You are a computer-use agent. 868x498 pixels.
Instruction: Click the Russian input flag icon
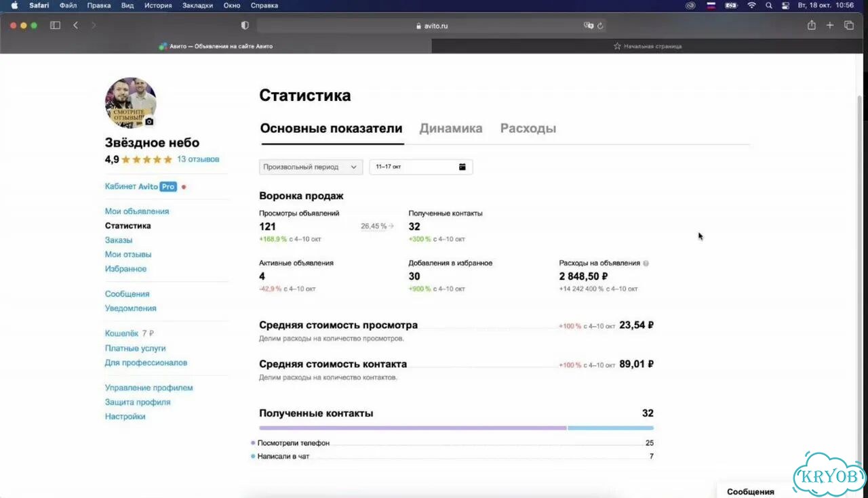point(711,5)
